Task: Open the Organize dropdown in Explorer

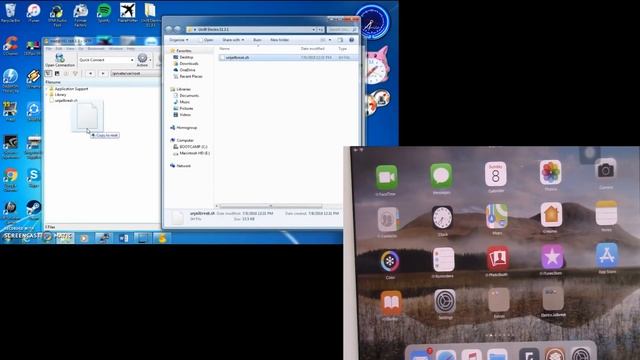Action: pyautogui.click(x=179, y=40)
